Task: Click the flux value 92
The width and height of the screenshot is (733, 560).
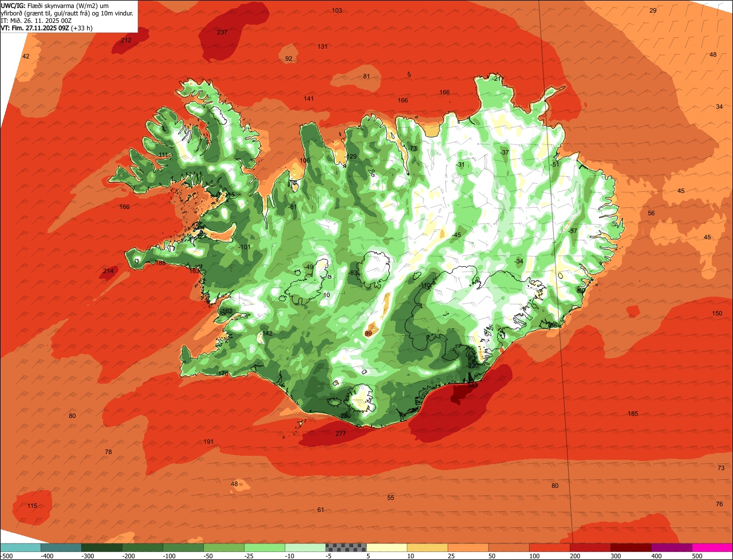Action: 289,58
